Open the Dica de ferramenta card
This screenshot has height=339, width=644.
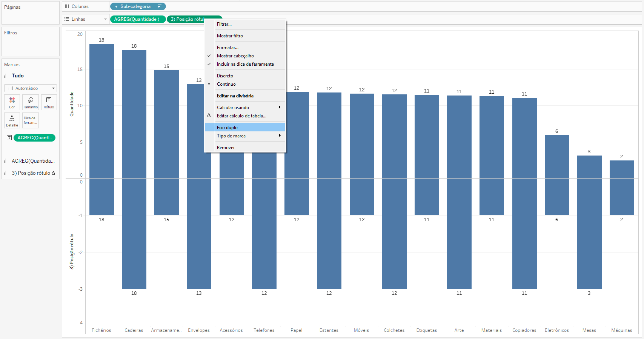click(x=30, y=120)
